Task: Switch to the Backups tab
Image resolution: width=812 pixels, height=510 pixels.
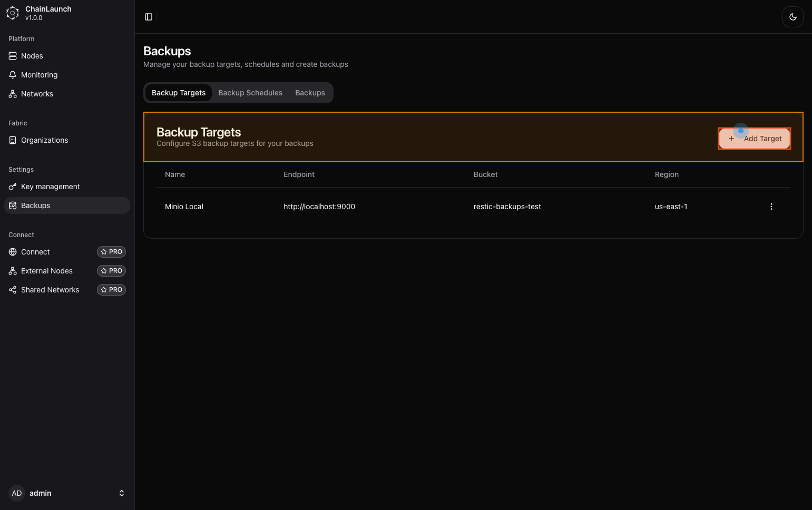Action: (x=310, y=93)
